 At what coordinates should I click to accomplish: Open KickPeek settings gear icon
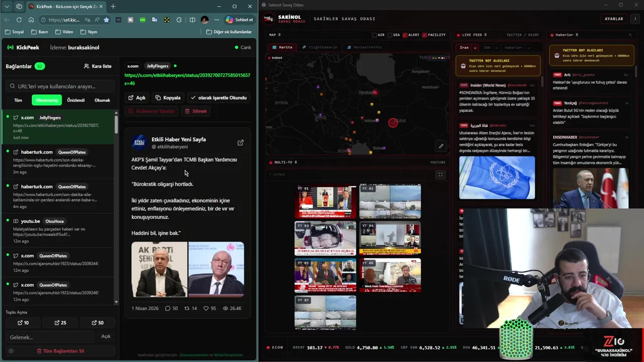tap(11, 351)
